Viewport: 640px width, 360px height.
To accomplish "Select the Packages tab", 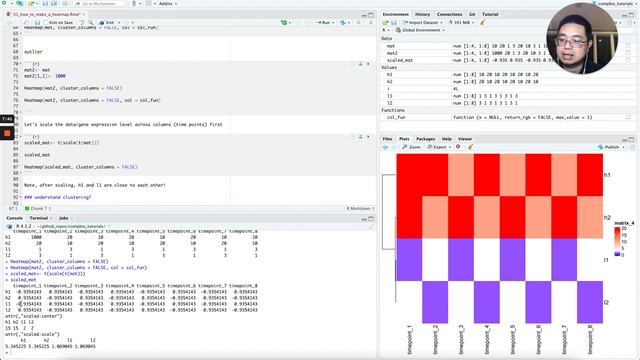I will tap(425, 139).
